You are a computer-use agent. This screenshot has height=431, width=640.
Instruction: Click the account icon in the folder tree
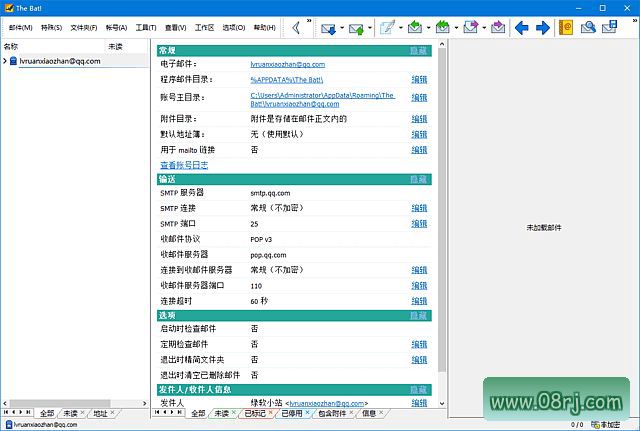click(13, 61)
